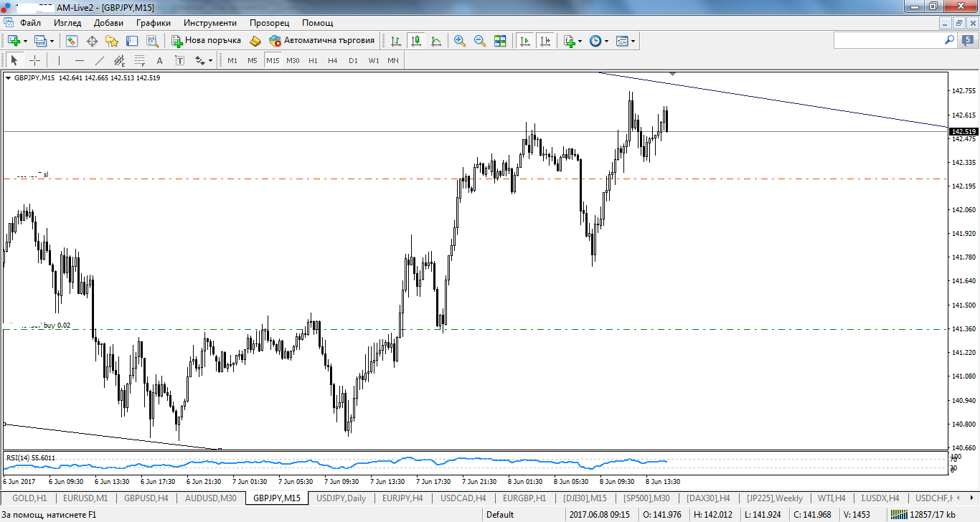Switch to the [DAX30],H4 chart tab

[x=708, y=498]
